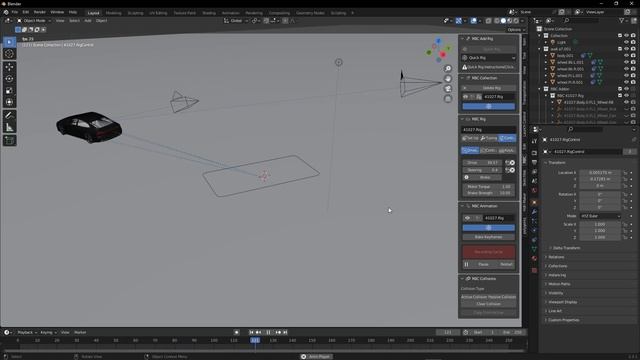This screenshot has width=640, height=360.
Task: Open the viewport Select menu
Action: [x=74, y=20]
